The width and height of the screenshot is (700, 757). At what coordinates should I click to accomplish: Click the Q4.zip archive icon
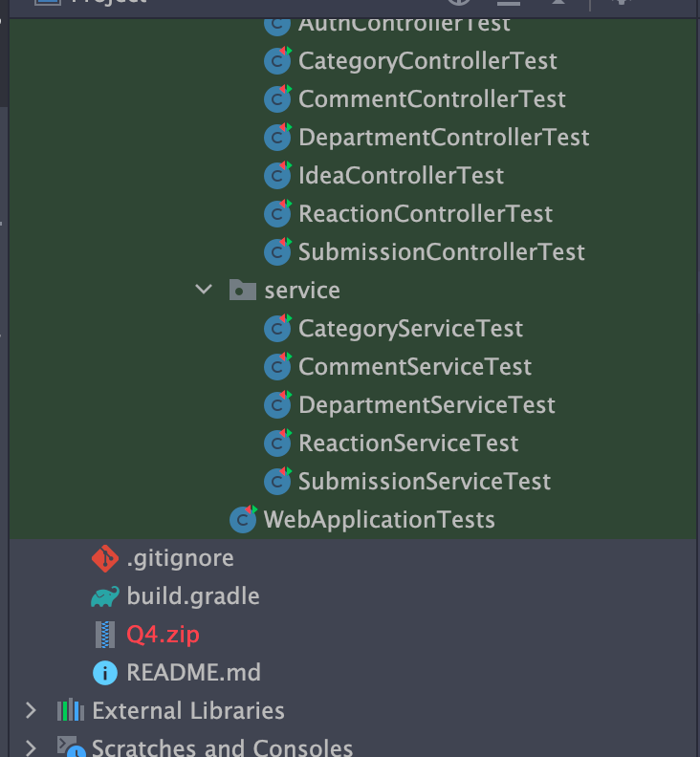pyautogui.click(x=104, y=635)
